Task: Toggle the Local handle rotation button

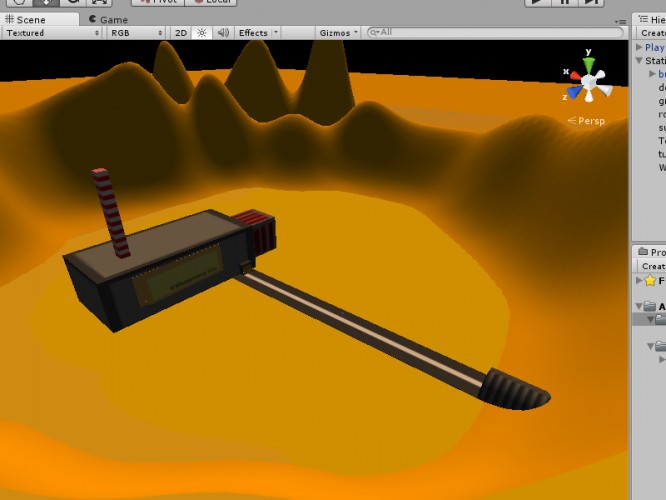Action: click(211, 3)
